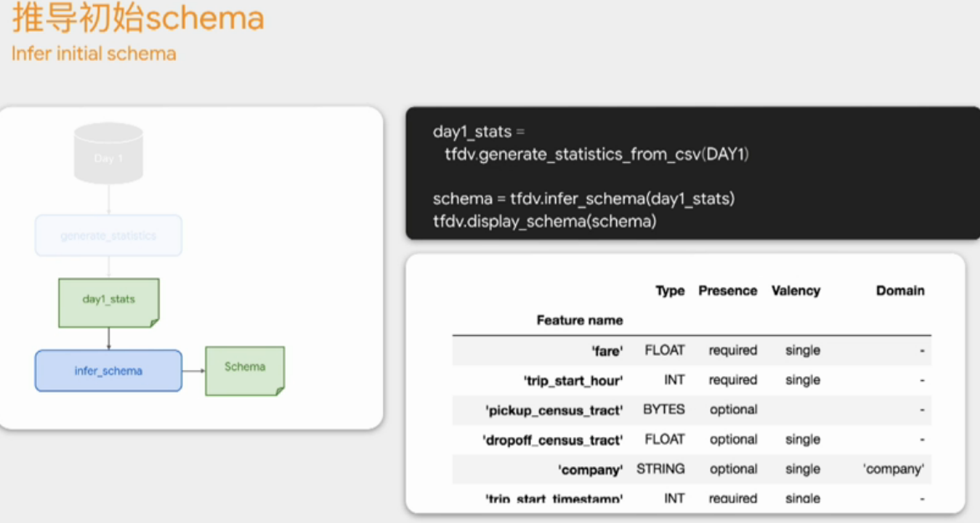Click the green day1_stats document box
Image resolution: width=980 pixels, height=523 pixels.
tap(109, 302)
